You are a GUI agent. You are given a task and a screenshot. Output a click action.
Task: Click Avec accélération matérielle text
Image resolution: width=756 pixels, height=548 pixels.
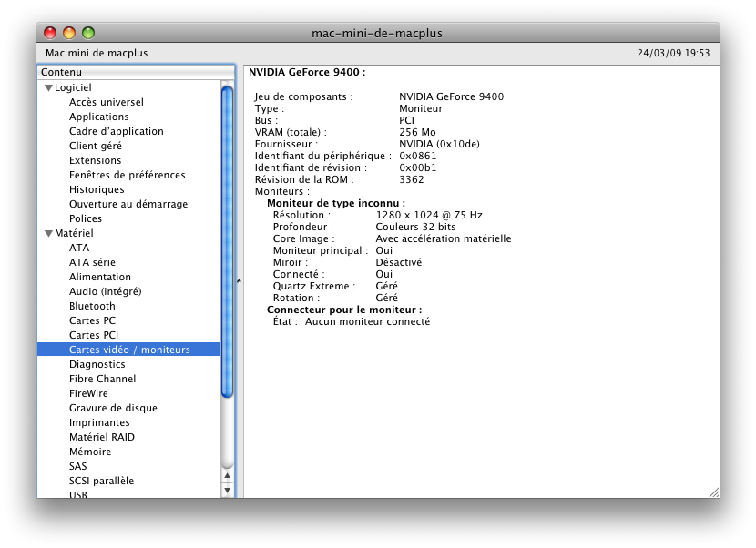click(444, 238)
